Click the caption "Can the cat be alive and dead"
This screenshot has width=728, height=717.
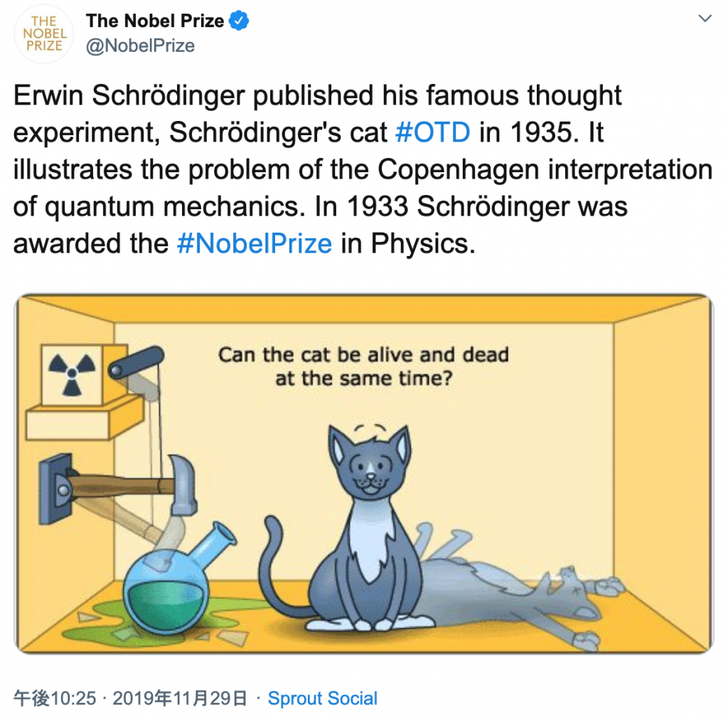pos(363,354)
